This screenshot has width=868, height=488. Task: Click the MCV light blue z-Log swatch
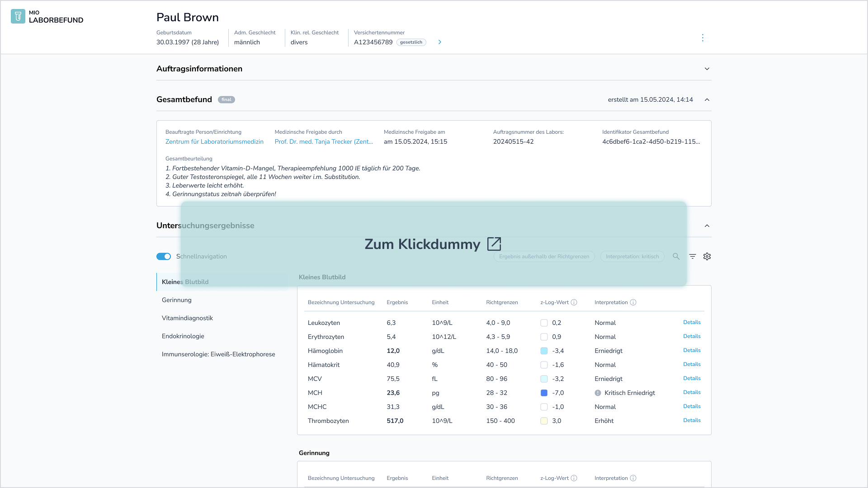544,379
